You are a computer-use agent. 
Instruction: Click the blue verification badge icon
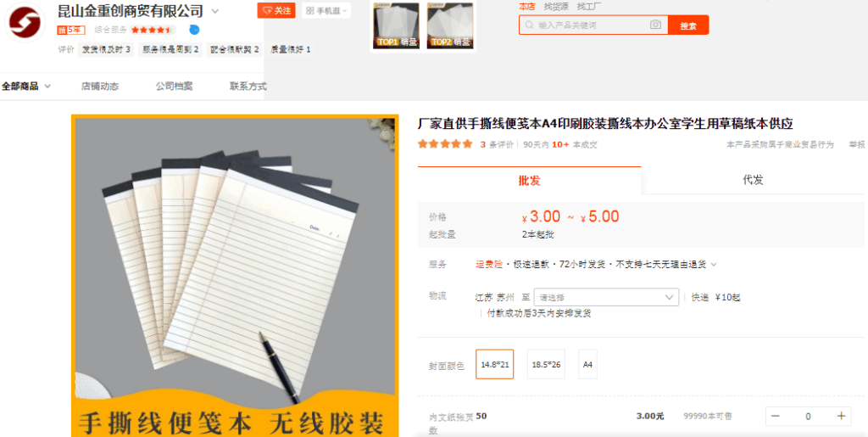194,30
